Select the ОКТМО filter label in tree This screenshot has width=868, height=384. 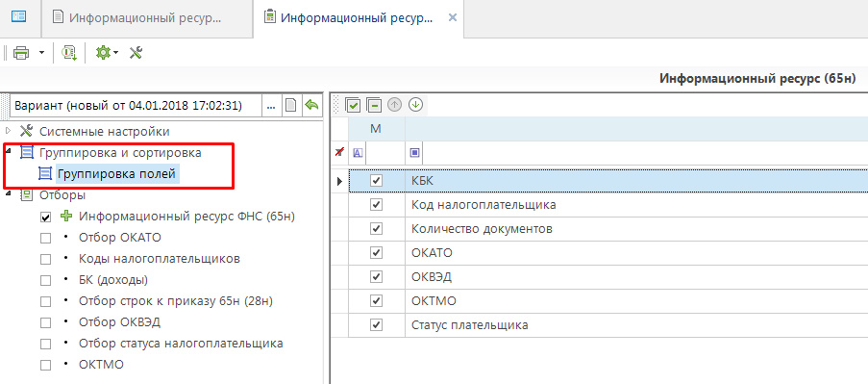tap(101, 365)
